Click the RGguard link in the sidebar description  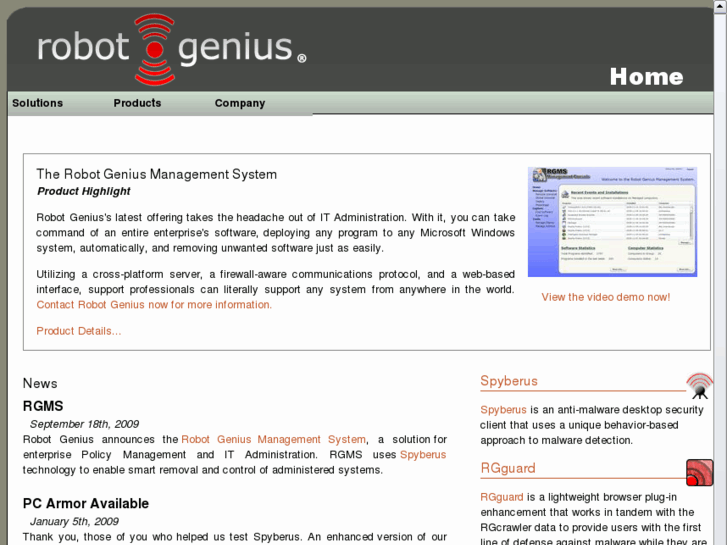[502, 497]
